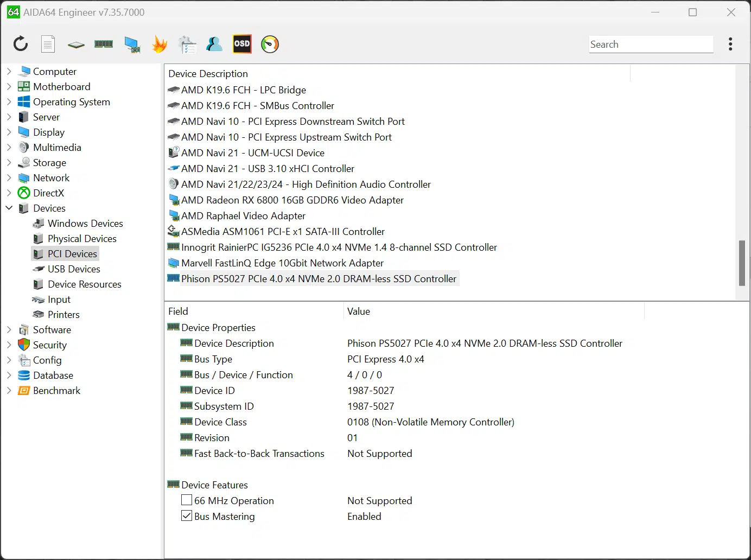Open the Report document icon
751x560 pixels.
tap(48, 44)
